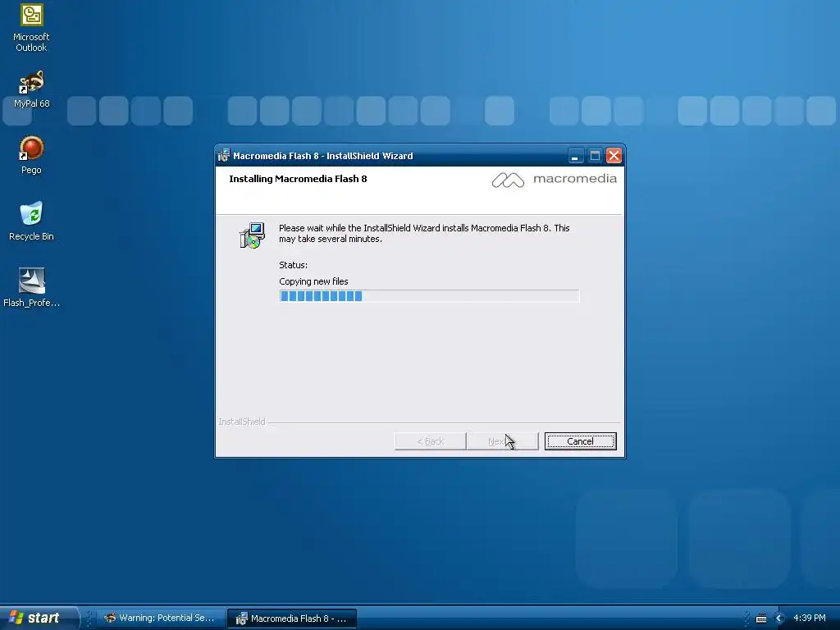Select the Flash_Profe... installer file icon
The width and height of the screenshot is (840, 630).
coord(31,288)
